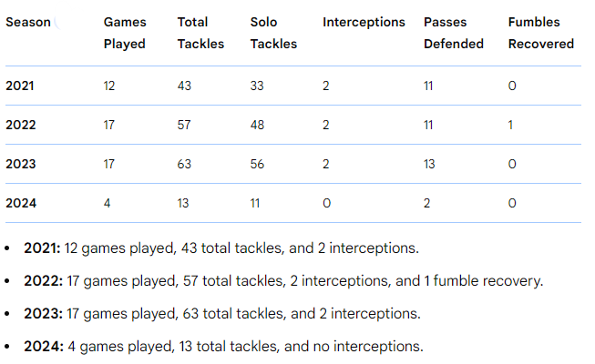The height and width of the screenshot is (364, 595).
Task: Select the 2021 season row label
Action: [x=21, y=86]
